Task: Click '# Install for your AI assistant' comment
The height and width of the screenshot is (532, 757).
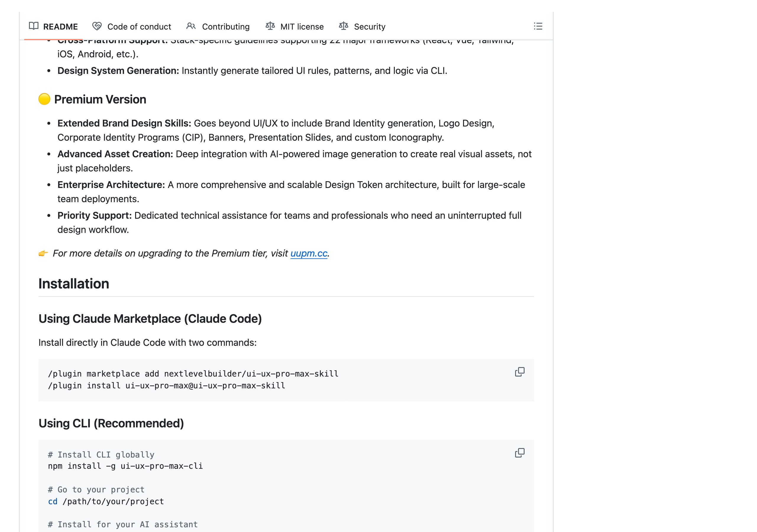Action: pyautogui.click(x=123, y=524)
